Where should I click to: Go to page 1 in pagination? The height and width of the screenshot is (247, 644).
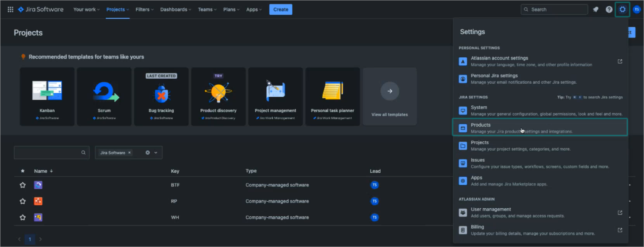click(30, 239)
